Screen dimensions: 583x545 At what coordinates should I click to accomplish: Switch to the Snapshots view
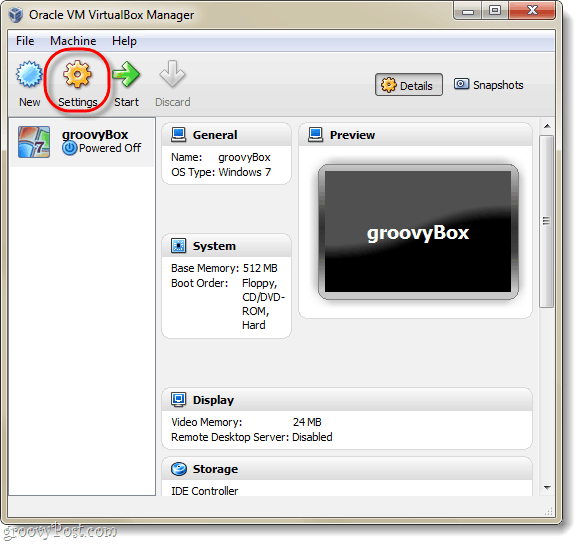(x=489, y=85)
